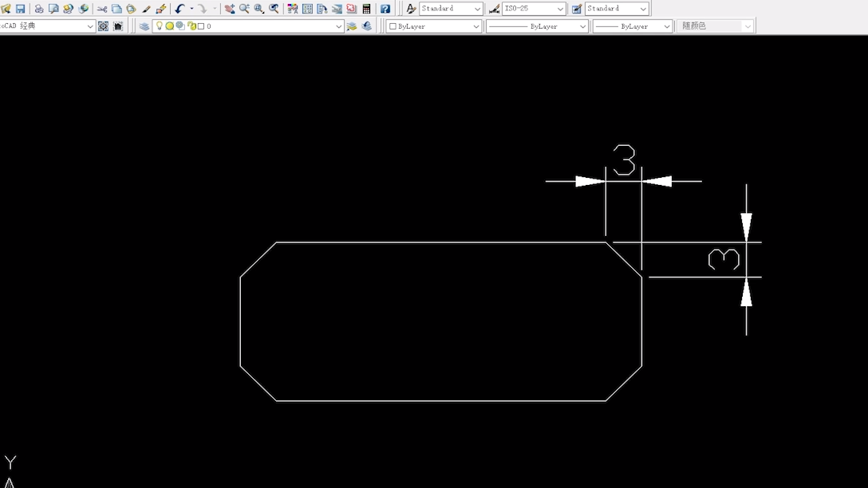Expand the ByLayer linetype dropdown
Image resolution: width=868 pixels, height=488 pixels.
pyautogui.click(x=582, y=26)
